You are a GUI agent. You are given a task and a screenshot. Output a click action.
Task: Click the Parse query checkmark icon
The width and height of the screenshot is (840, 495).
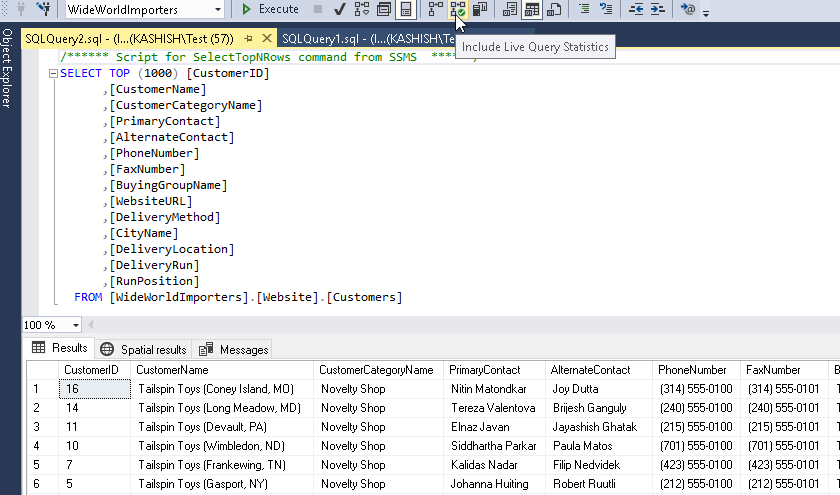[340, 9]
